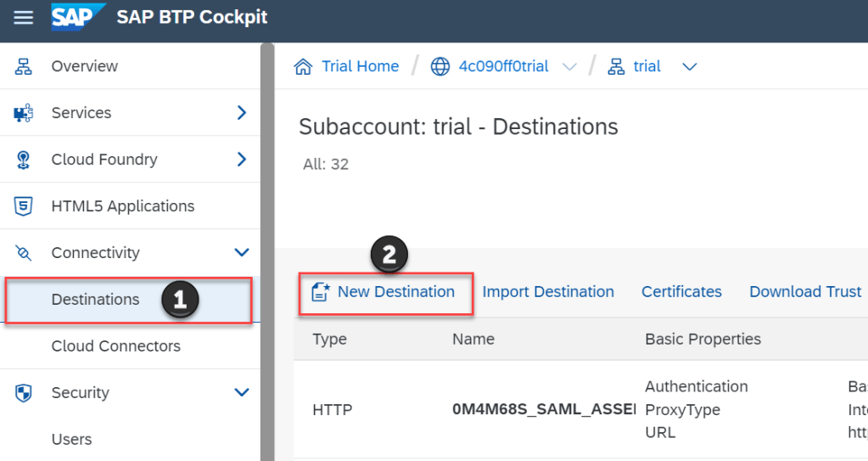868x461 pixels.
Task: Expand the Cloud Foundry submenu chevron
Action: tap(242, 160)
